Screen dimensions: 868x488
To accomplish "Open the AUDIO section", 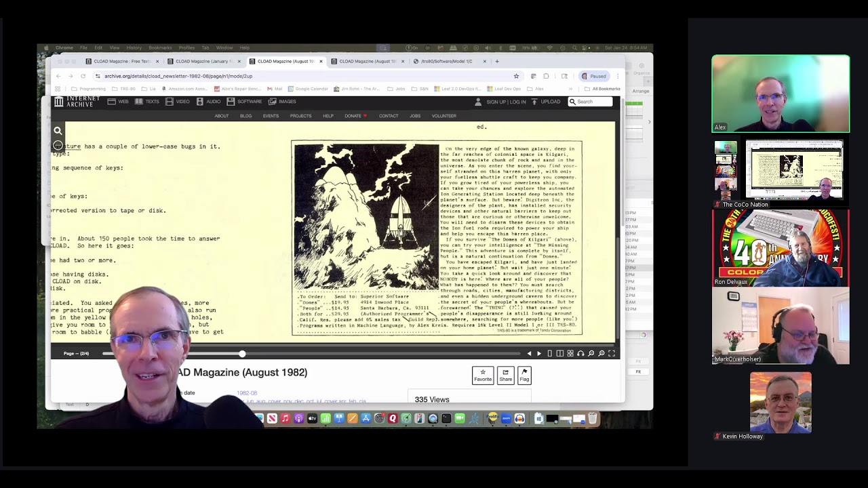I will pyautogui.click(x=209, y=102).
